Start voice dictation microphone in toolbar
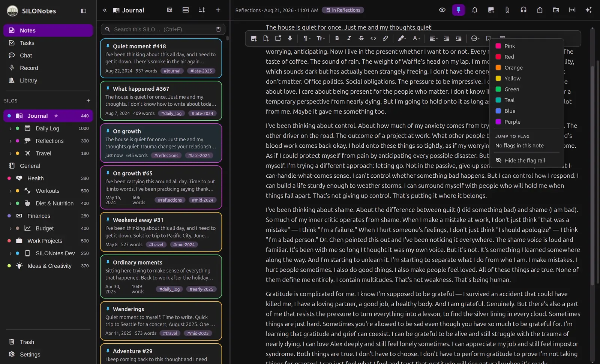Viewport: 600px width, 364px height. pyautogui.click(x=290, y=38)
